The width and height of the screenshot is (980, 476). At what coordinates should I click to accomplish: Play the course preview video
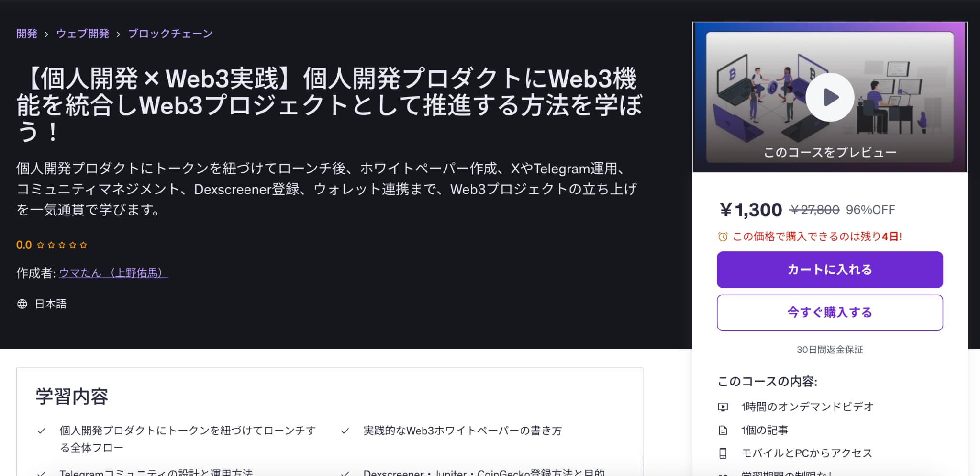click(830, 97)
